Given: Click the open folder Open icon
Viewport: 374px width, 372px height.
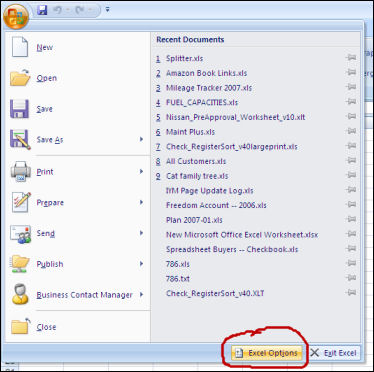Looking at the screenshot, I should [x=20, y=78].
